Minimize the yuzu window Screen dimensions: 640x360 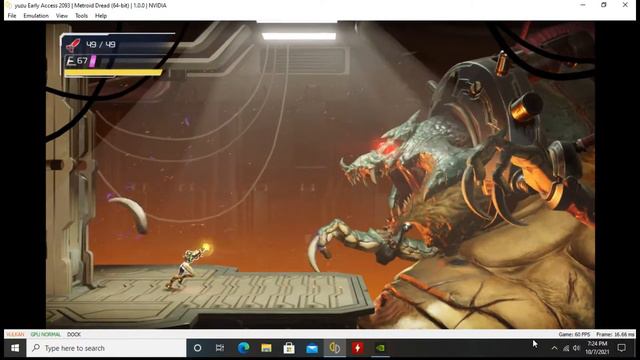click(583, 5)
